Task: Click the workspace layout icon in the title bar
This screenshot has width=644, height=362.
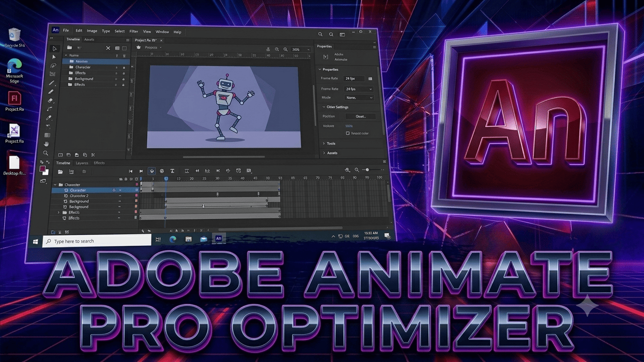Action: point(342,34)
